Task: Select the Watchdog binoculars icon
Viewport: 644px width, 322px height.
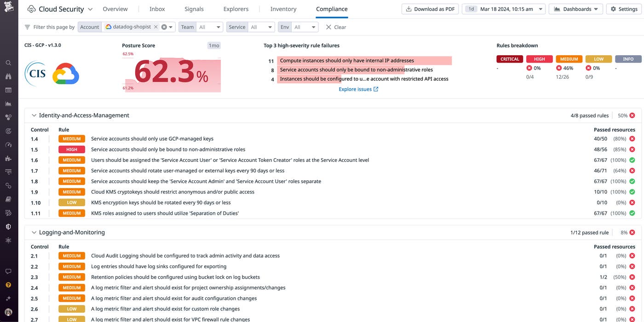Action: coord(9,76)
